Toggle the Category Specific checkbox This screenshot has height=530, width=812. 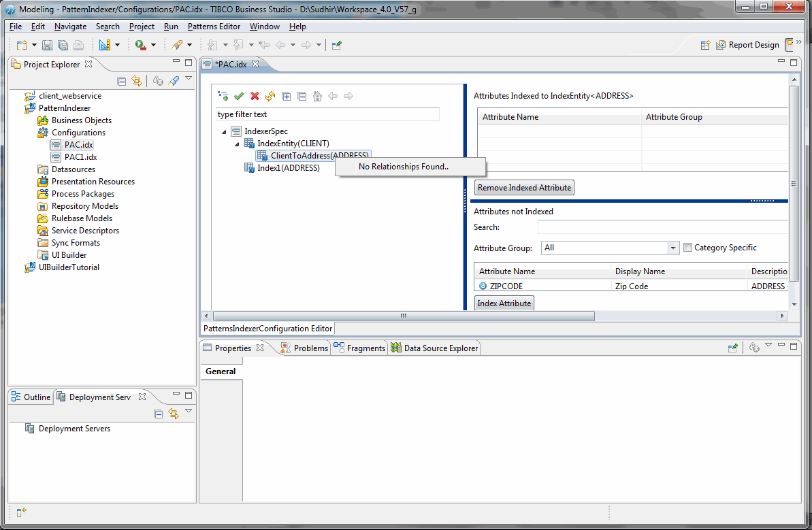687,248
